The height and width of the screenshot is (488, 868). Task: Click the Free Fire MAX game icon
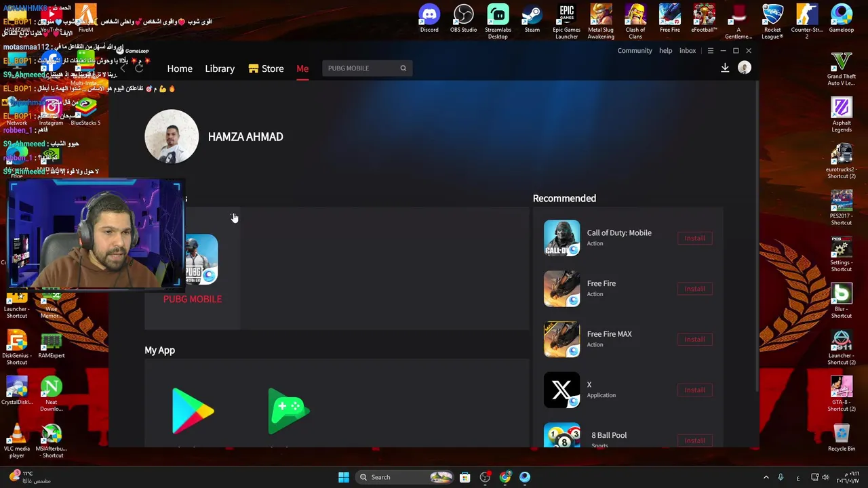pos(561,339)
